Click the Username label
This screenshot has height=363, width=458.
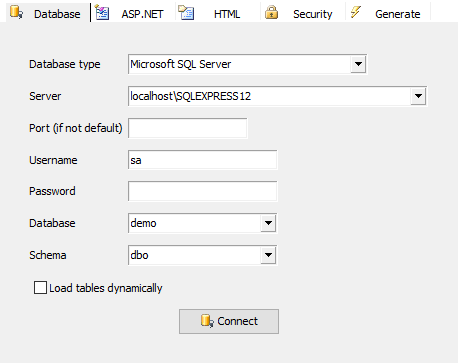(x=53, y=160)
